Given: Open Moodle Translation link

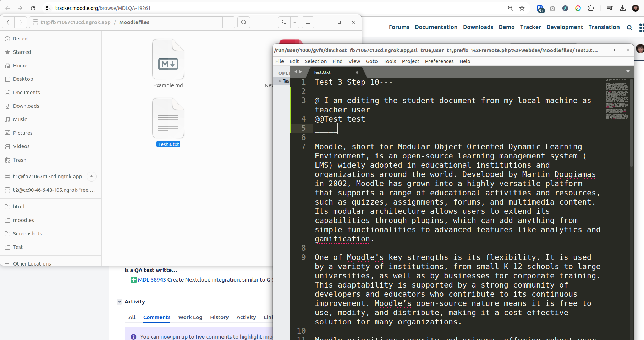Looking at the screenshot, I should pos(604,27).
